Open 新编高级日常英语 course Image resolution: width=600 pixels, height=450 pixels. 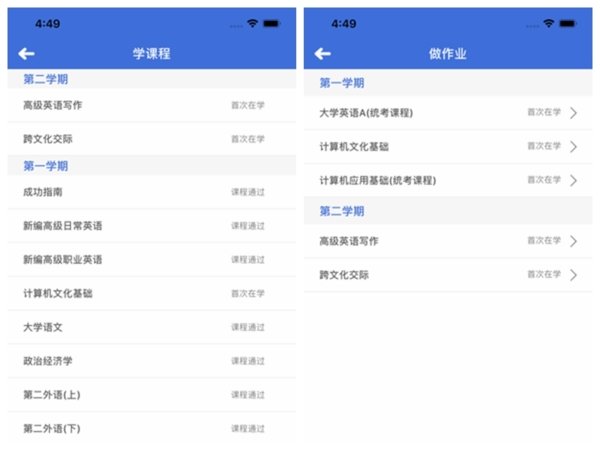(x=62, y=226)
